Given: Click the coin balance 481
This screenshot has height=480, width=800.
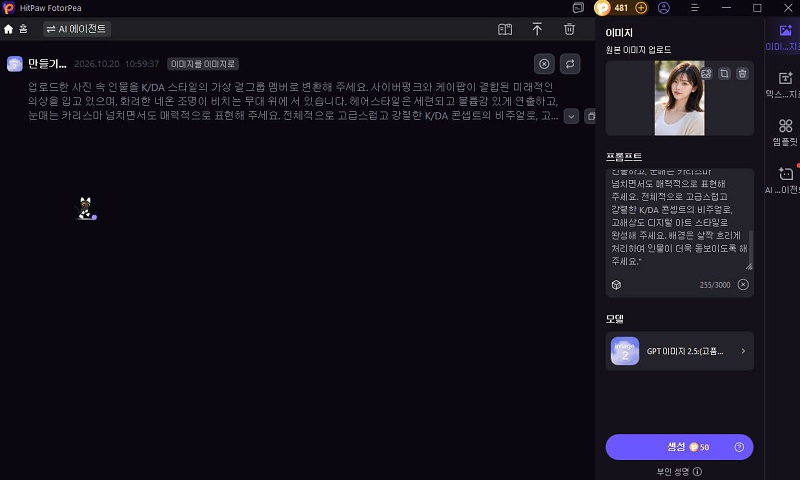Looking at the screenshot, I should pos(621,8).
